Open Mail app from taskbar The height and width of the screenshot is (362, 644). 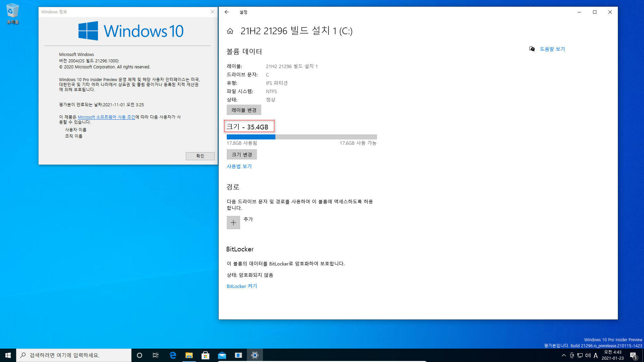point(222,355)
